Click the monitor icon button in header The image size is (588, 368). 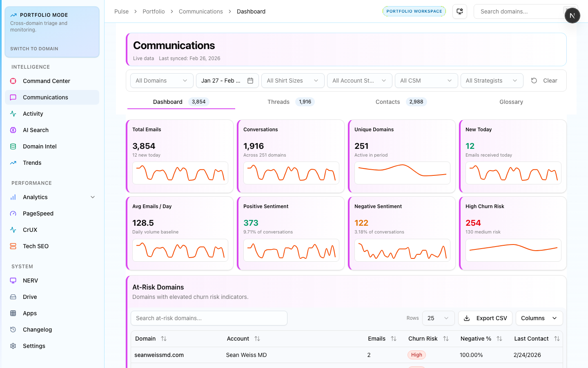tap(460, 11)
